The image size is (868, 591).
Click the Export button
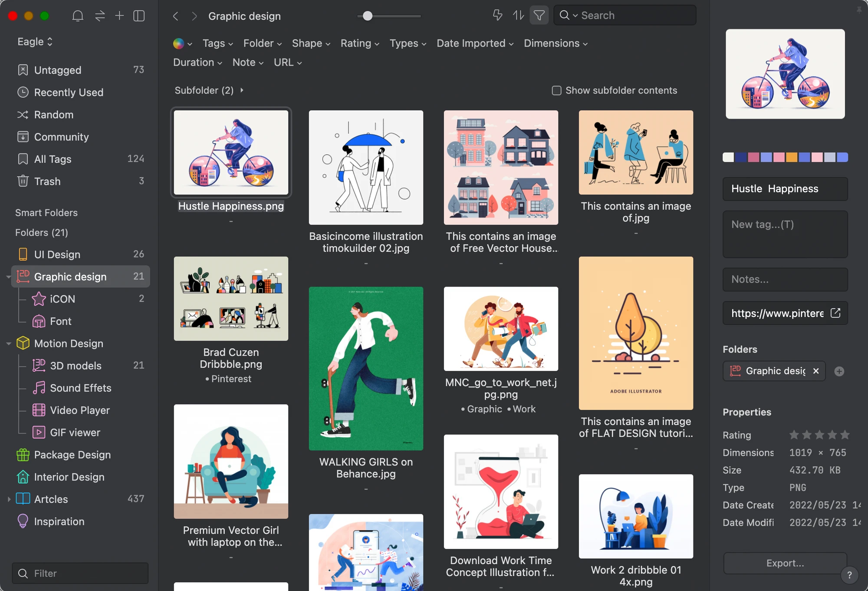pyautogui.click(x=785, y=563)
